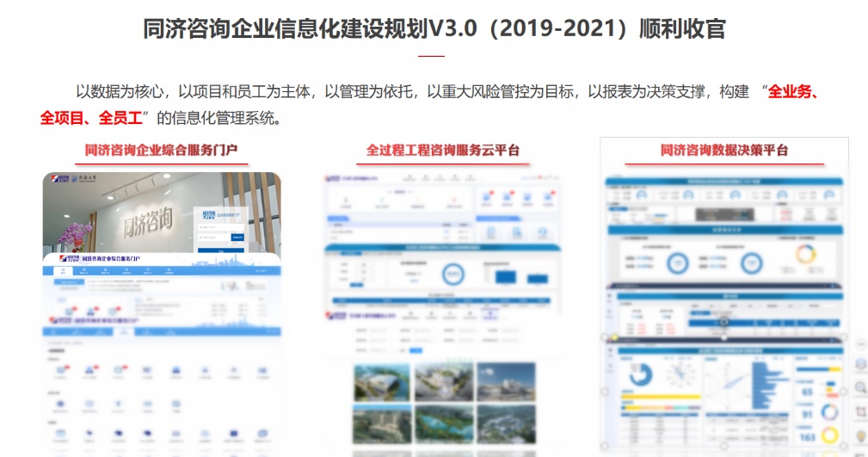Viewport: 868px width, 457px height.
Task: Click the magnifier zoom icon at right edge
Action: pos(861,388)
